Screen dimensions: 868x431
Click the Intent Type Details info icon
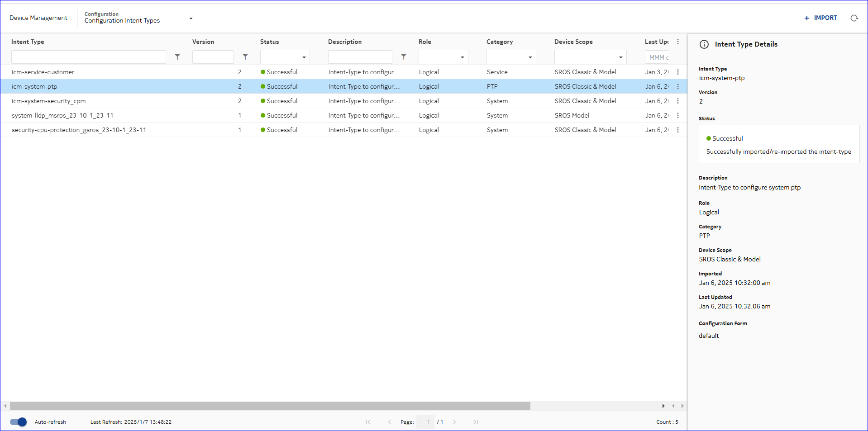704,44
